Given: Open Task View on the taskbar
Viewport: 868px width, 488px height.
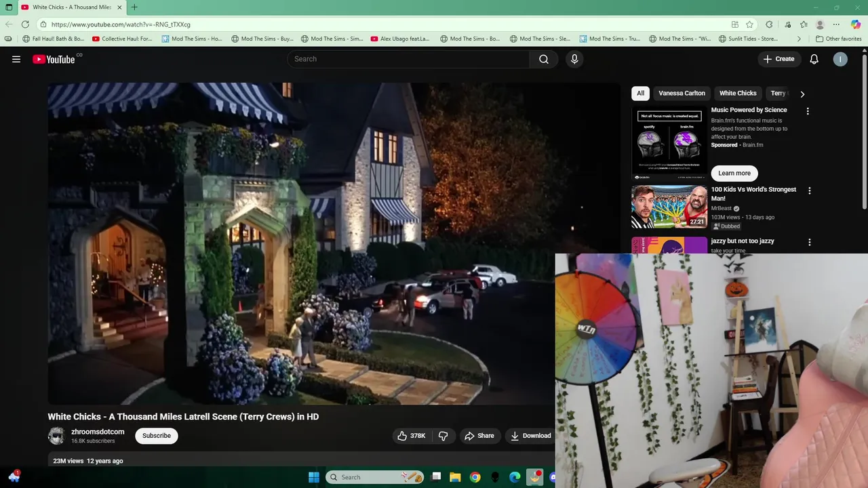Looking at the screenshot, I should (x=436, y=477).
